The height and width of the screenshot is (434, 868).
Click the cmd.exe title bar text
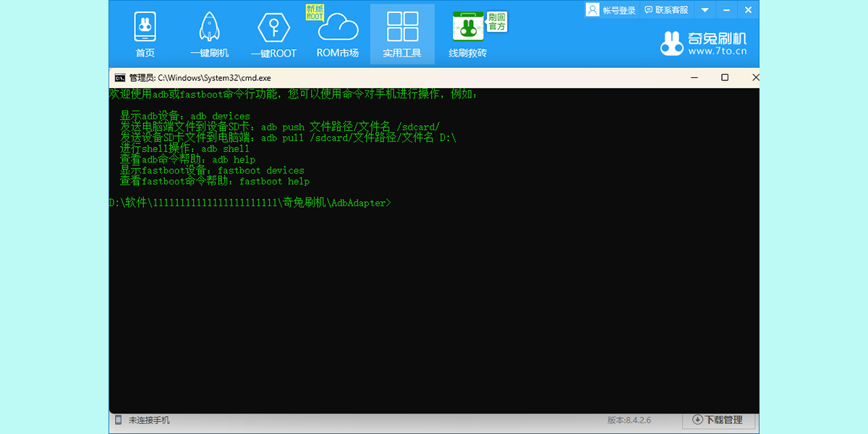[200, 77]
